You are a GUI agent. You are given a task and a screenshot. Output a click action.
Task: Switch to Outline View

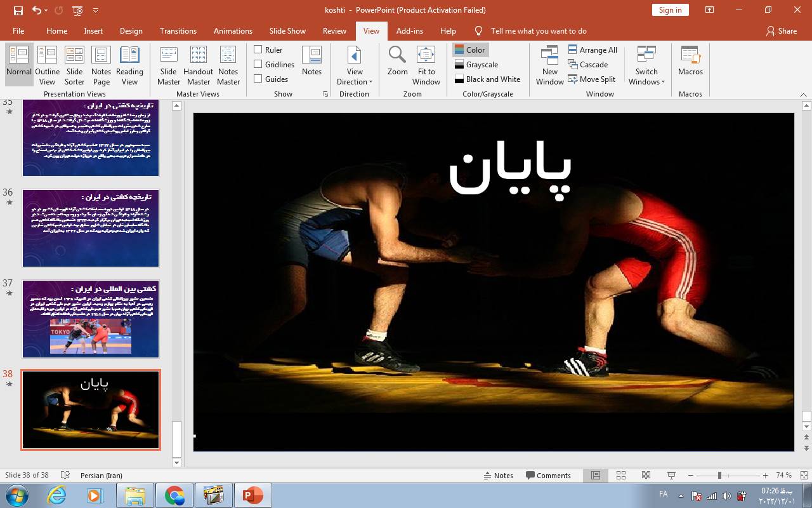[x=47, y=65]
